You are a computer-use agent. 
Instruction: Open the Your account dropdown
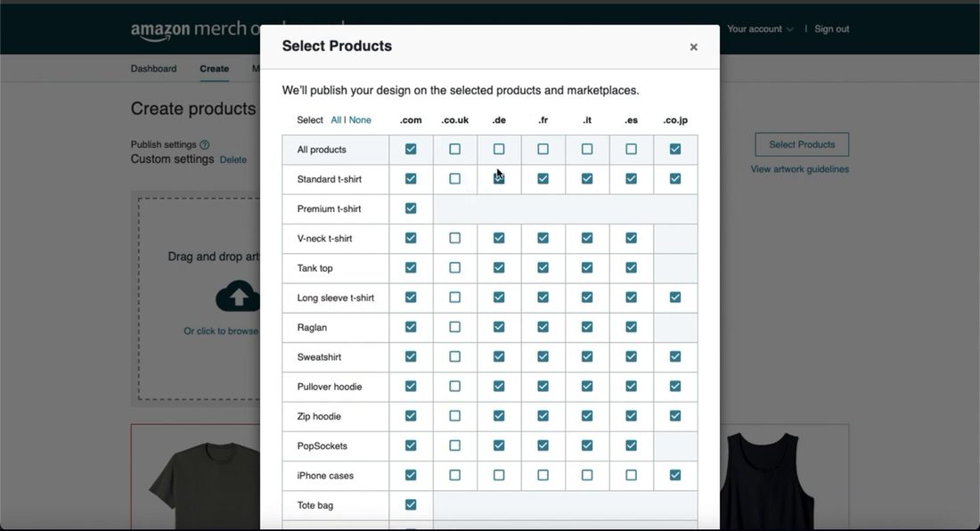point(760,29)
